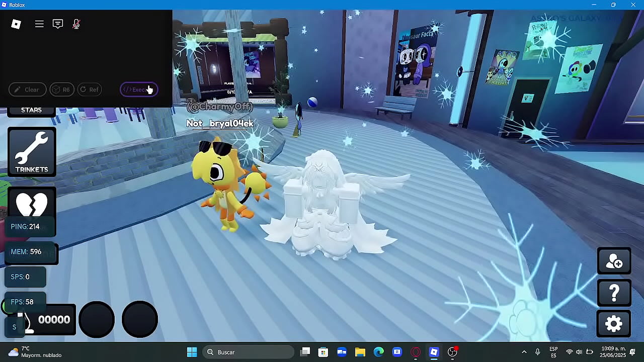The width and height of the screenshot is (644, 362).
Task: Open the Windows Start menu
Action: tap(192, 351)
